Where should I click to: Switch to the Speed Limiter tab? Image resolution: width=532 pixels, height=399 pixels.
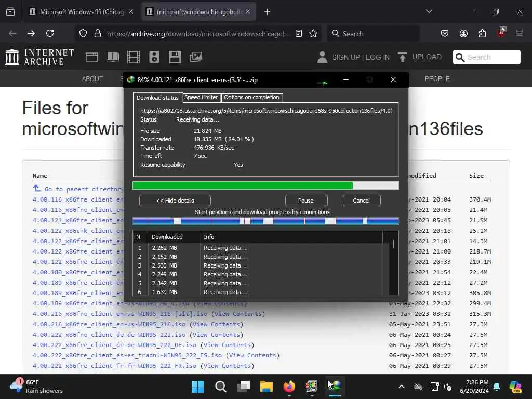201,97
